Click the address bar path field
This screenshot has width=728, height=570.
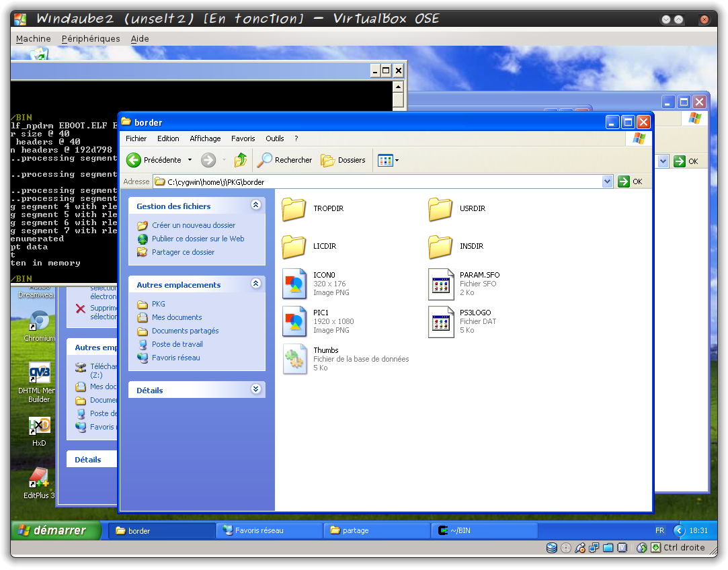(376, 181)
